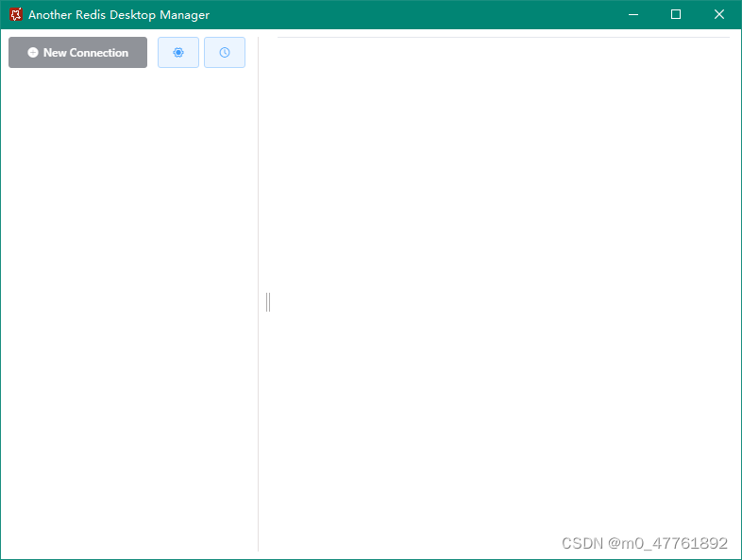742x560 pixels.
Task: Open the command log clock icon
Action: (225, 53)
